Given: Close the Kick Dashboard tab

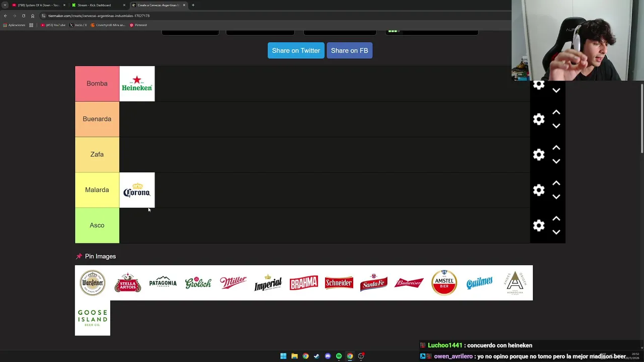Looking at the screenshot, I should pyautogui.click(x=124, y=5).
